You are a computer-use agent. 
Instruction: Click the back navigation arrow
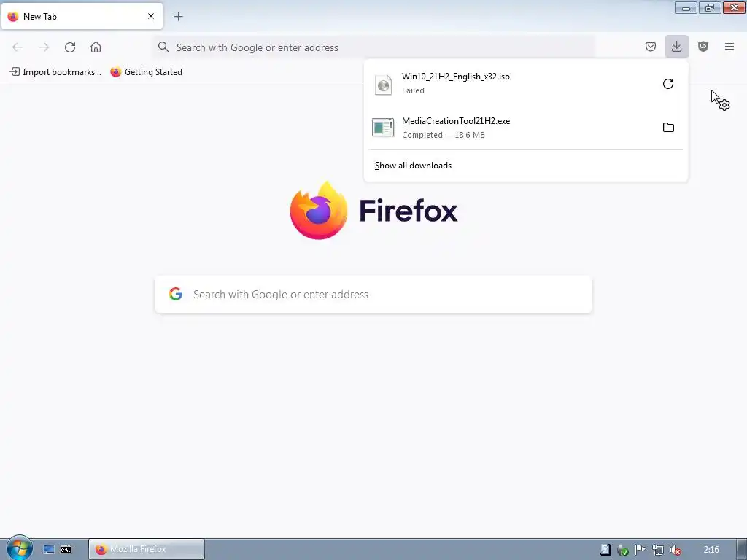[18, 47]
